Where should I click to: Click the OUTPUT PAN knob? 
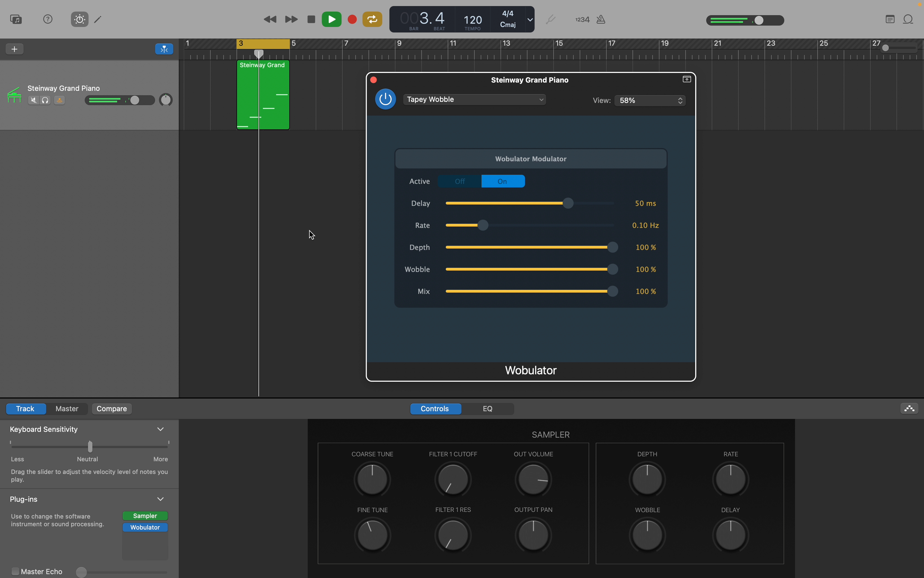pos(533,535)
